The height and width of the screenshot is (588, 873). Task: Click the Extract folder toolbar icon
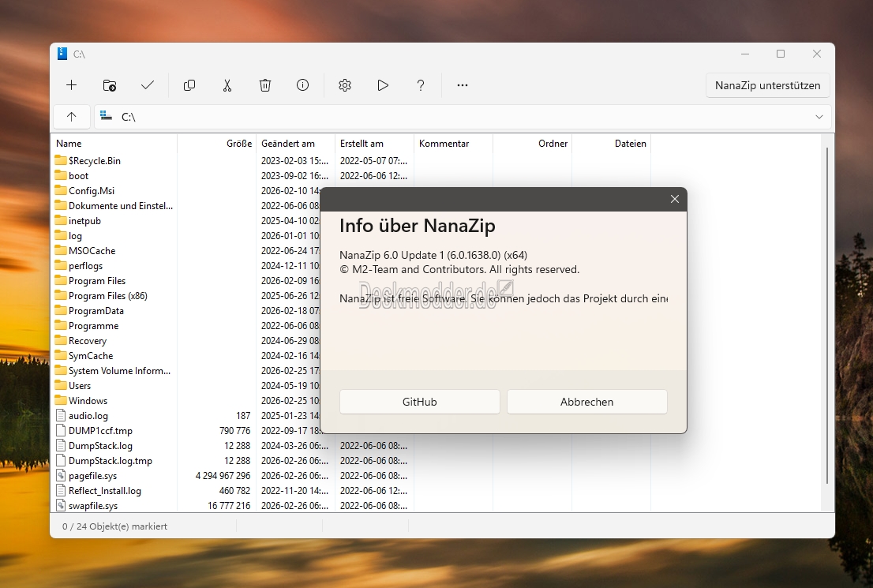point(110,85)
